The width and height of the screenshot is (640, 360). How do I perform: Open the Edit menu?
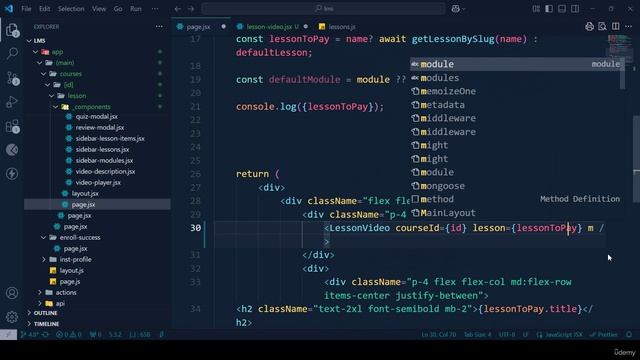click(44, 9)
